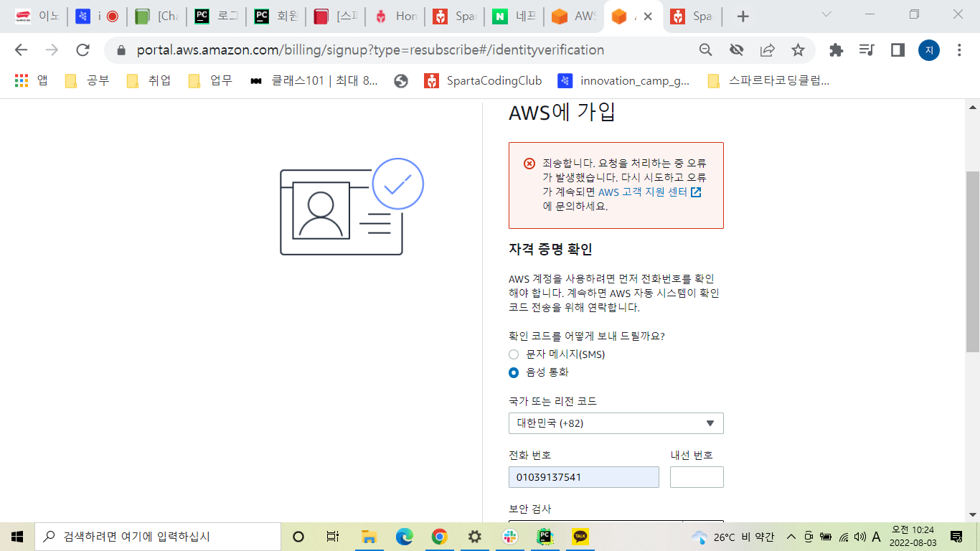The image size is (980, 551).
Task: Switch to the 회원 tab
Action: pos(275,17)
